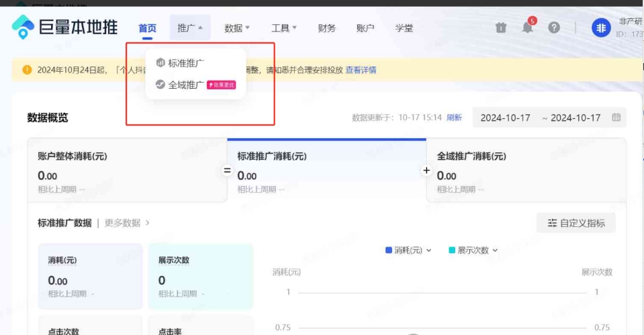Screen dimensions: 644x335
Task: Click the 数据概览 heading
Action: (48, 117)
